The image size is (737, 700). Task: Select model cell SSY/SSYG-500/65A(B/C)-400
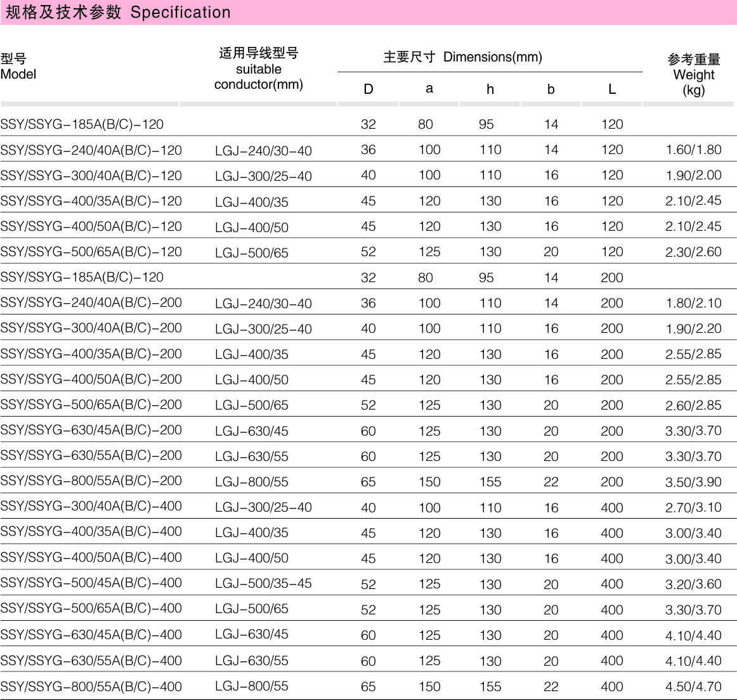coord(91,608)
